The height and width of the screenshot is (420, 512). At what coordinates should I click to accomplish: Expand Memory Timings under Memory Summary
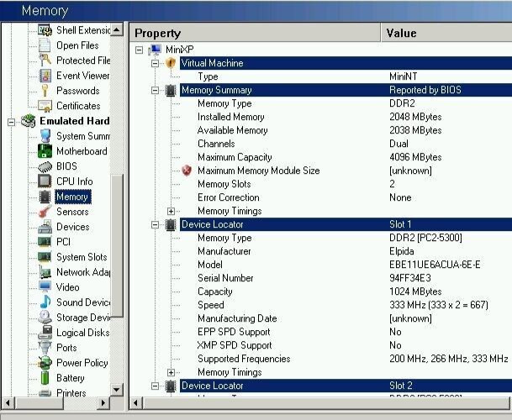171,211
